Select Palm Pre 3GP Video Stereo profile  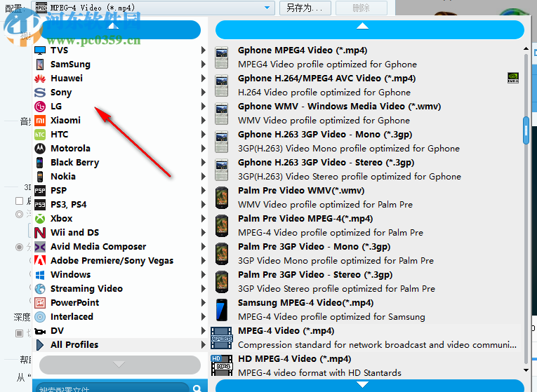tap(366, 282)
